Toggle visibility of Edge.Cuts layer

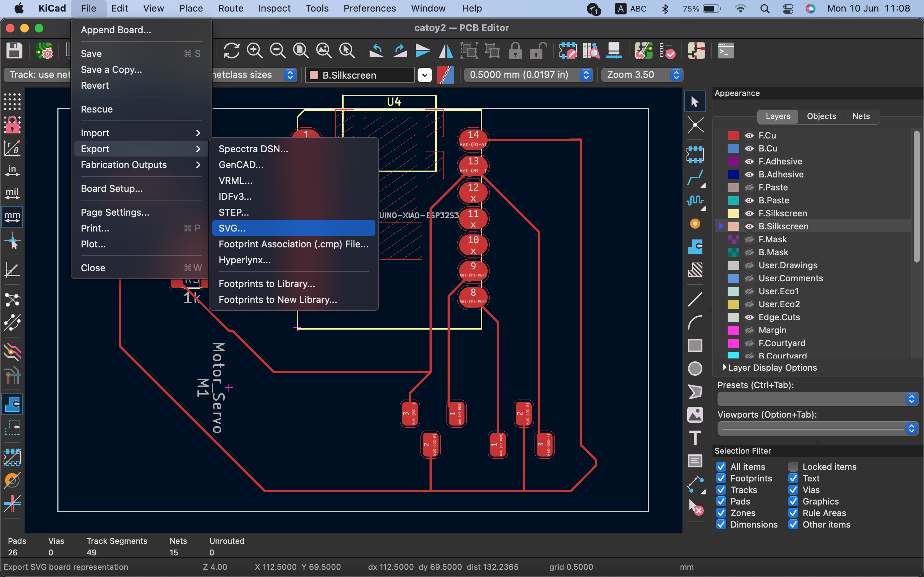coord(748,318)
